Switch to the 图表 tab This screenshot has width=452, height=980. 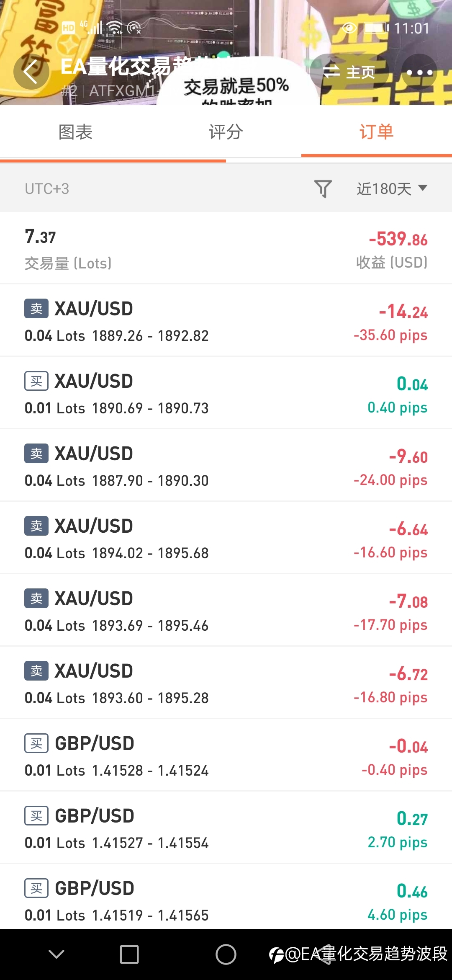click(x=75, y=132)
